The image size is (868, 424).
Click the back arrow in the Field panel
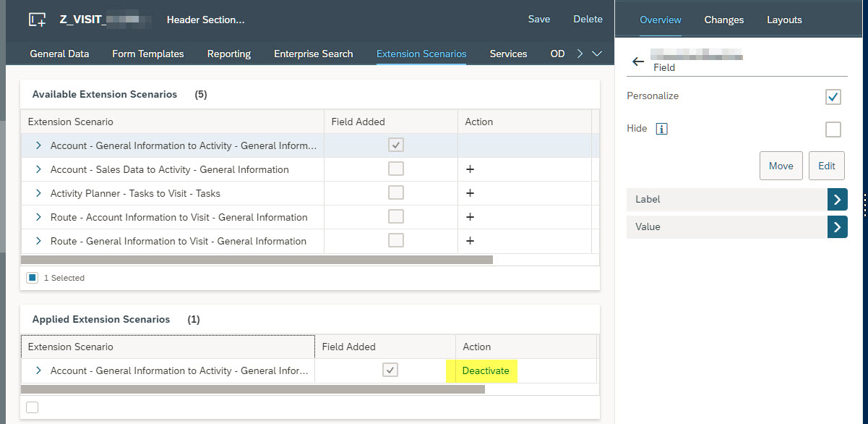(638, 62)
